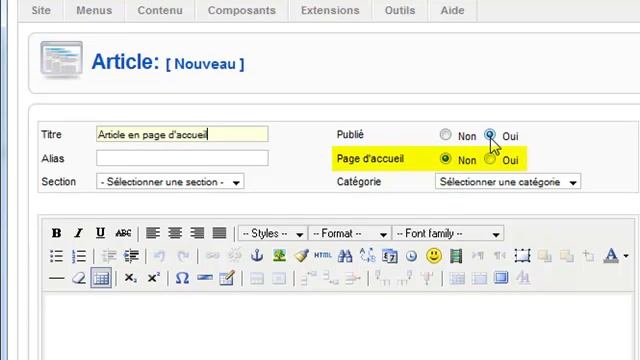Insert an ordered numbered list
This screenshot has width=640, height=360.
79,256
